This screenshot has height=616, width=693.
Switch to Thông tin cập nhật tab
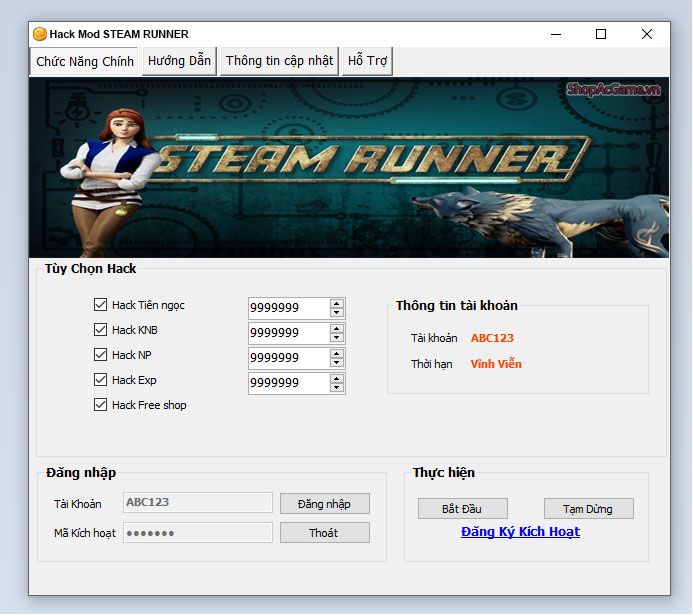pyautogui.click(x=279, y=61)
